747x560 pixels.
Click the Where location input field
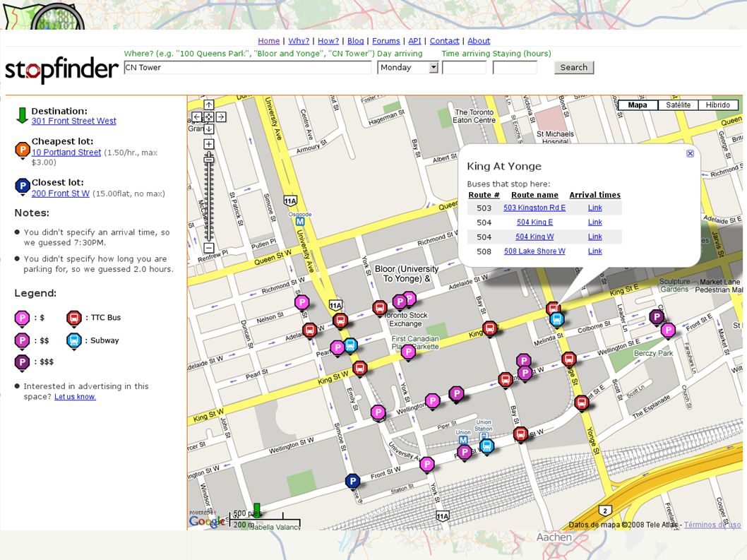click(247, 68)
